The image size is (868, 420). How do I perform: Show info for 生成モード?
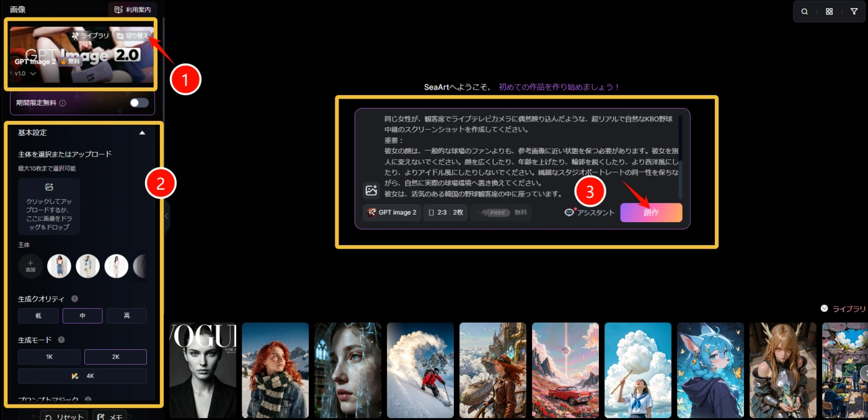coord(61,339)
